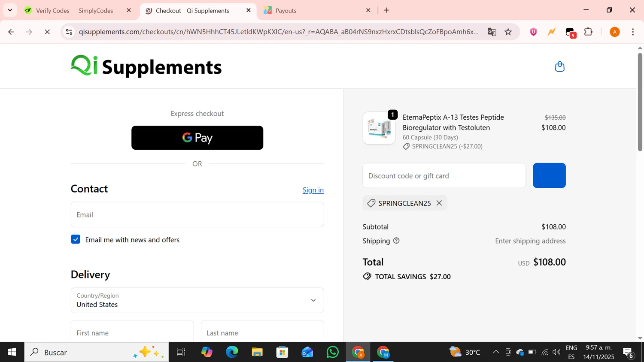Open the SimplyCodes extension with badge 5
The width and height of the screenshot is (644, 362).
[x=571, y=32]
